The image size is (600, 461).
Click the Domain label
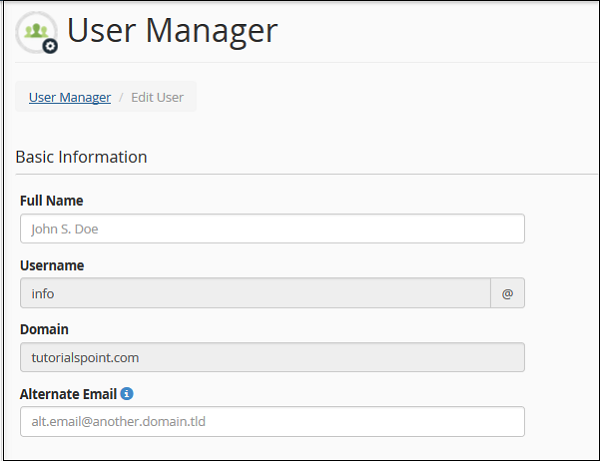coord(44,329)
